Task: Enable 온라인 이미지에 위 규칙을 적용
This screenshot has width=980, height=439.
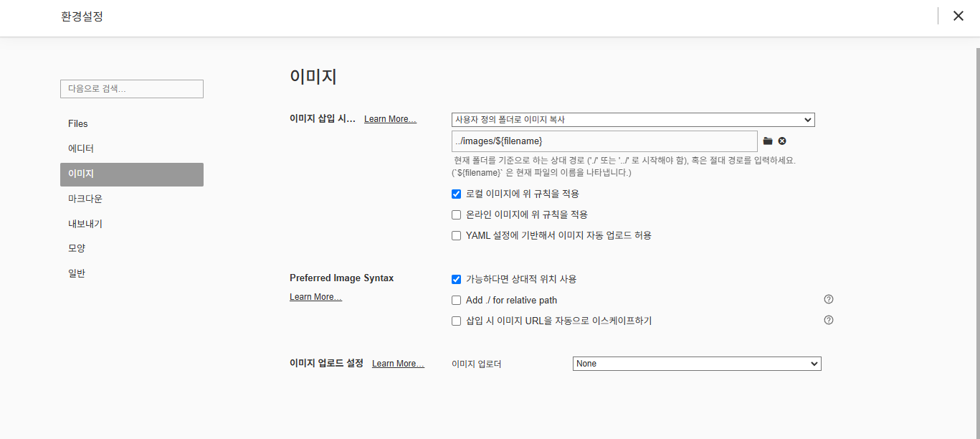Action: (x=456, y=214)
